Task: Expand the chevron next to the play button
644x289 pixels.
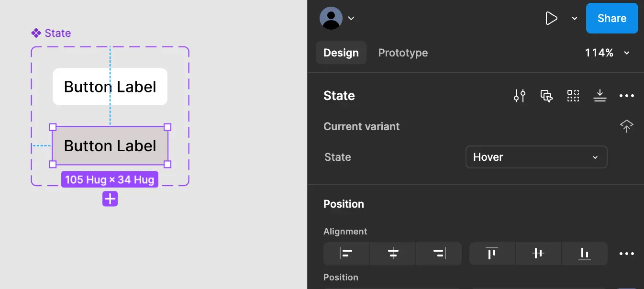Action: coord(574,18)
